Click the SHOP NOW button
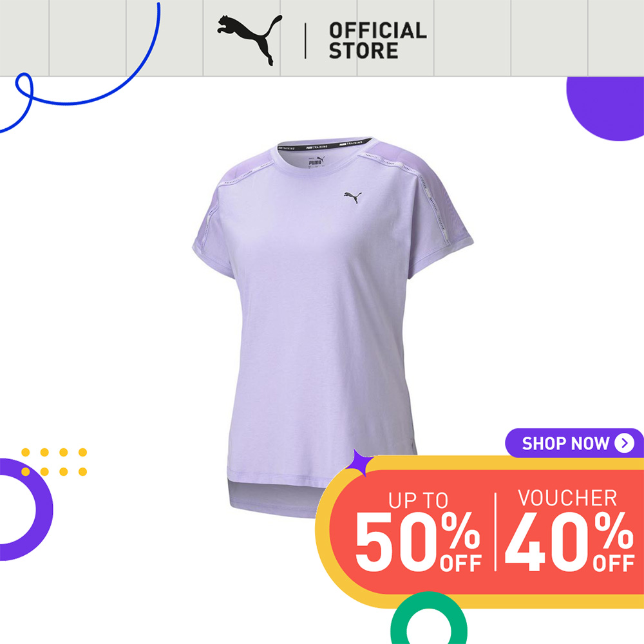 [574, 443]
